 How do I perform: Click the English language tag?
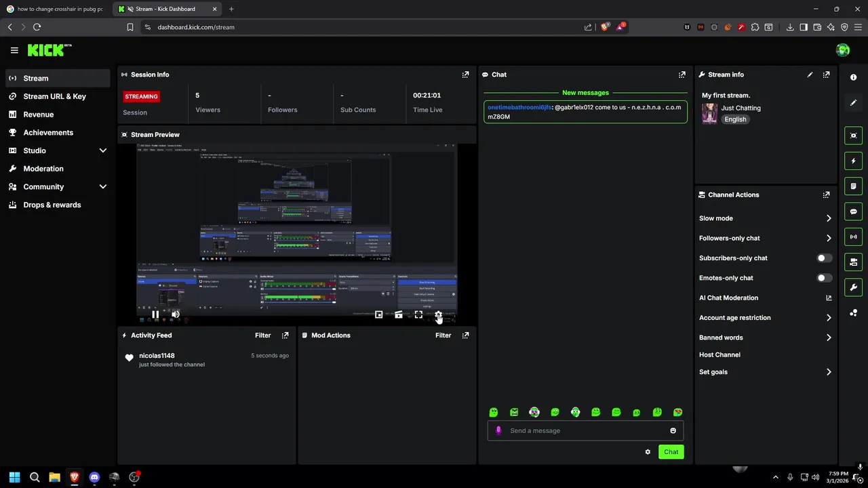735,119
